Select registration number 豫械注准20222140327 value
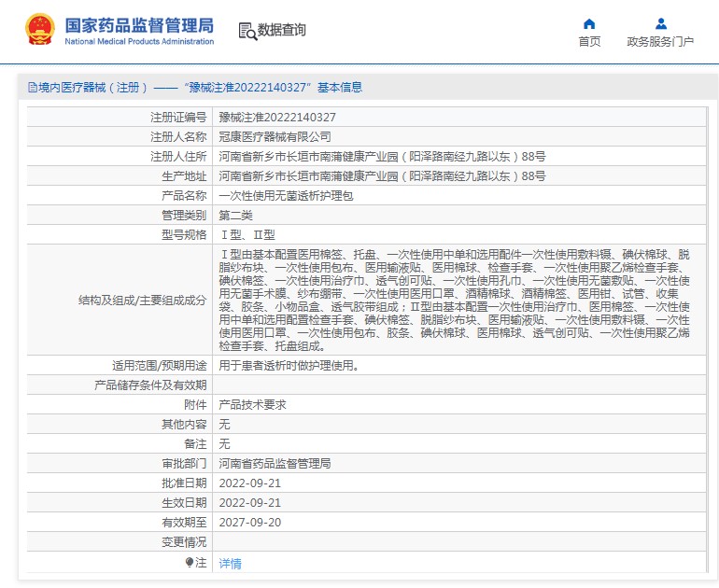The image size is (719, 588). pos(277,118)
